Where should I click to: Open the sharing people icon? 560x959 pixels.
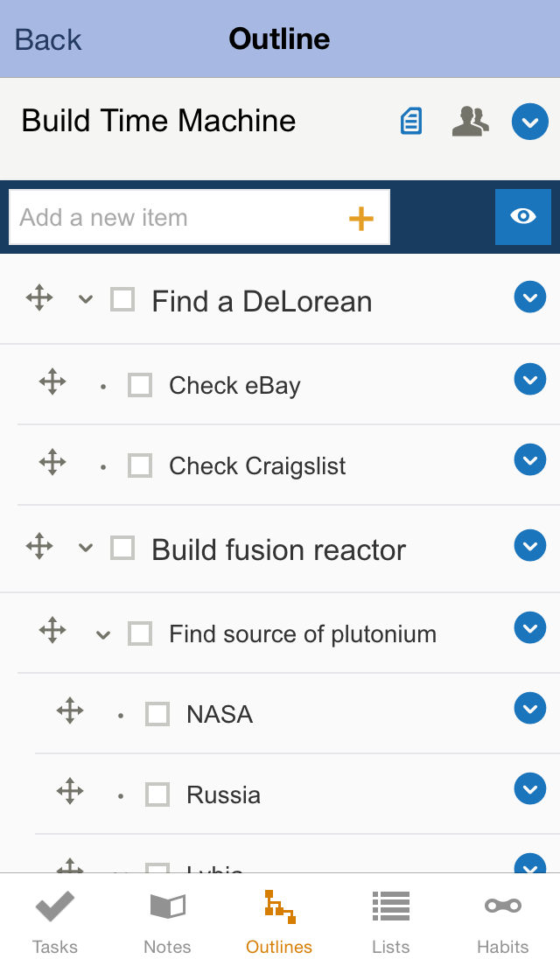click(470, 121)
